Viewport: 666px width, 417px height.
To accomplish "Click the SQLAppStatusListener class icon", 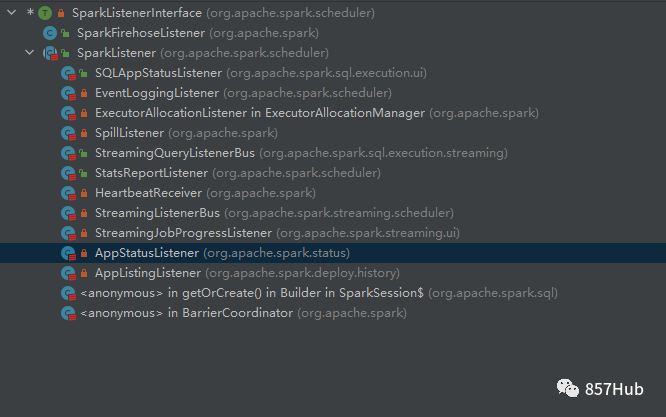I will pos(68,73).
